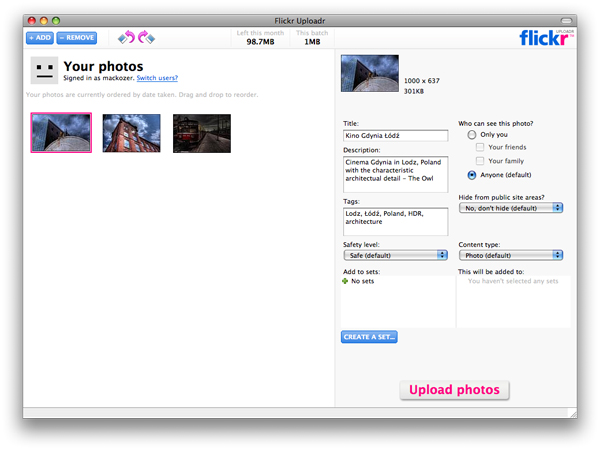Click the REMOVE button
Viewport: 600px width, 450px height.
[77, 38]
